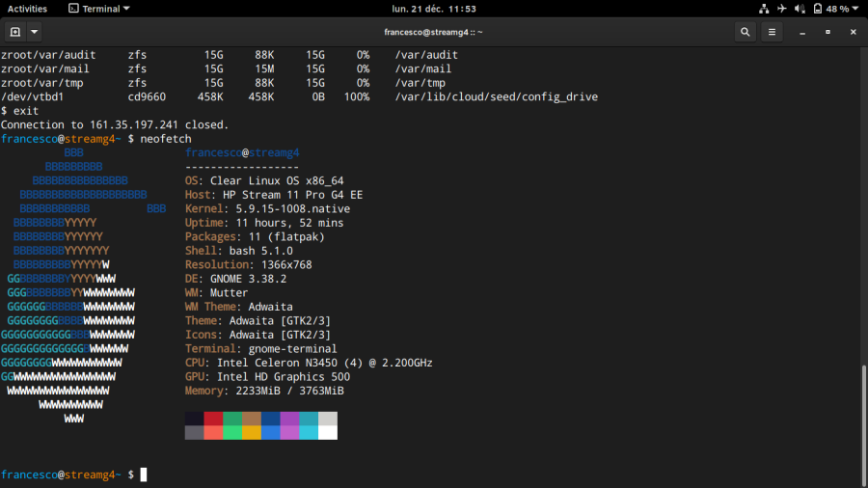Expand the system status menu arrow
Image resolution: width=868 pixels, height=488 pixels.
coord(856,9)
